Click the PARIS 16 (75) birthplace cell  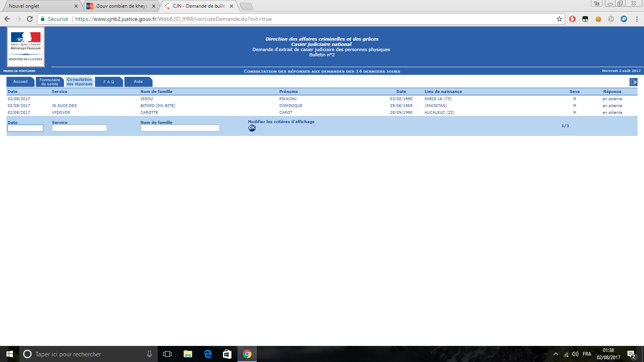(x=438, y=99)
